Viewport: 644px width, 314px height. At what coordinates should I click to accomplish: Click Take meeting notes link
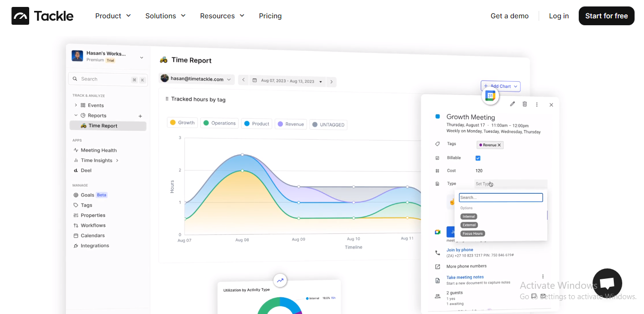pos(465,277)
